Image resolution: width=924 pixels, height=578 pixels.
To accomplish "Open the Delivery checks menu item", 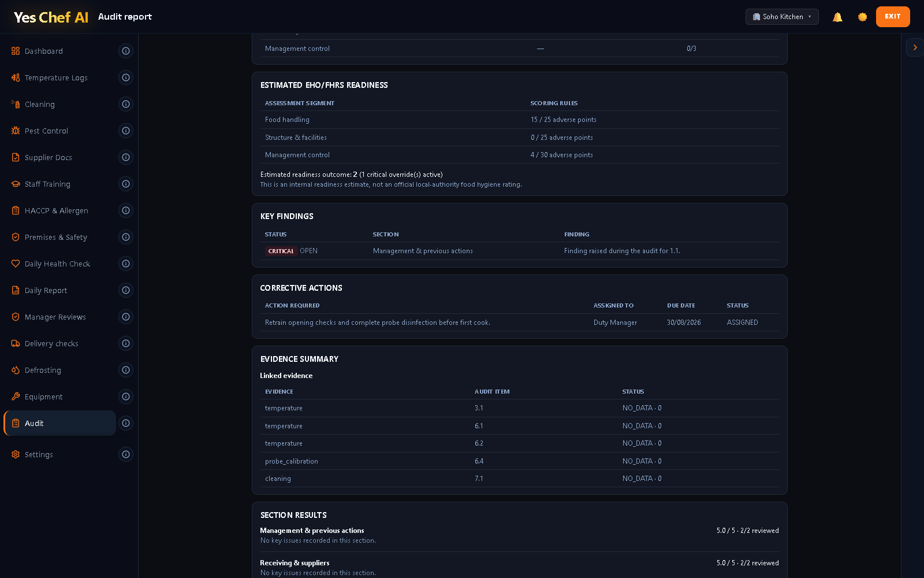I will tap(60, 343).
